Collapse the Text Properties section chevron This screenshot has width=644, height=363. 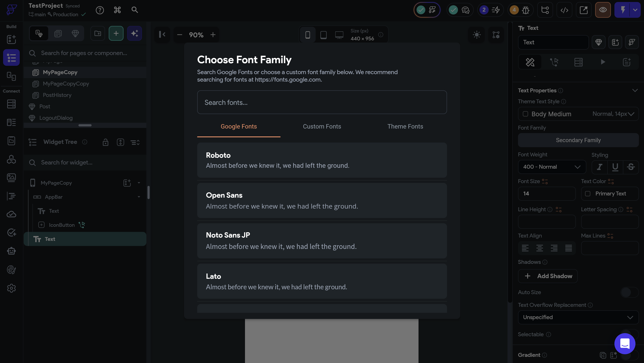pyautogui.click(x=635, y=90)
